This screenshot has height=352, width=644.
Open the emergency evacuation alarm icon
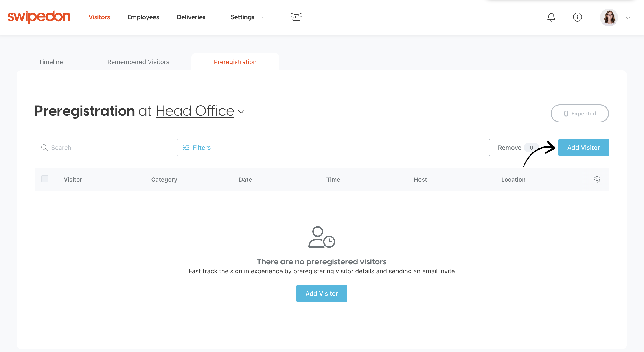point(296,17)
